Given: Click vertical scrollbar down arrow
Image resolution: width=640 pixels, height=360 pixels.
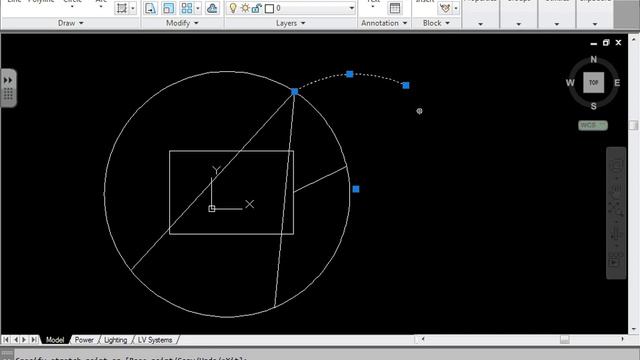Looking at the screenshot, I should [x=634, y=329].
